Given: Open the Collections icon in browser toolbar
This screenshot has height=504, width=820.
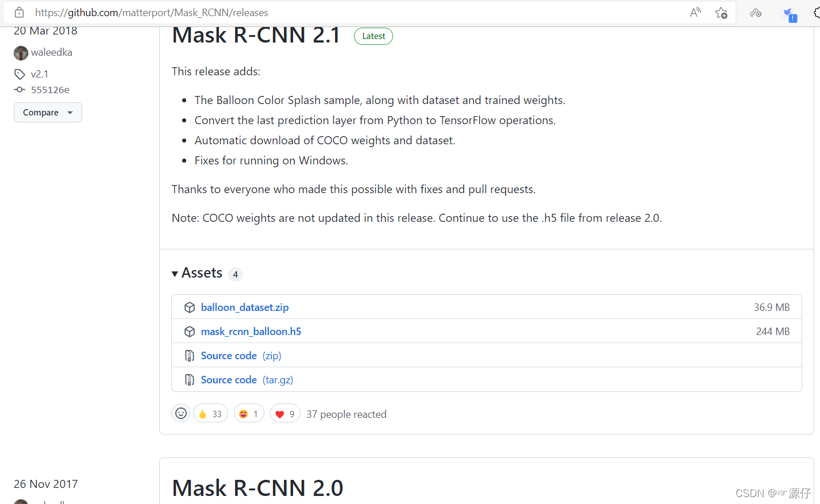Looking at the screenshot, I should coord(756,12).
